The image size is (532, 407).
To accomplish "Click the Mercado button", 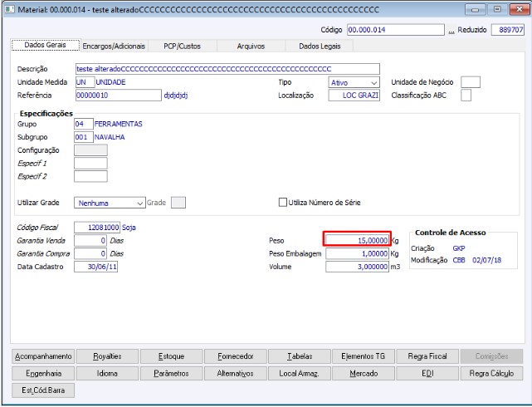I will tap(364, 374).
